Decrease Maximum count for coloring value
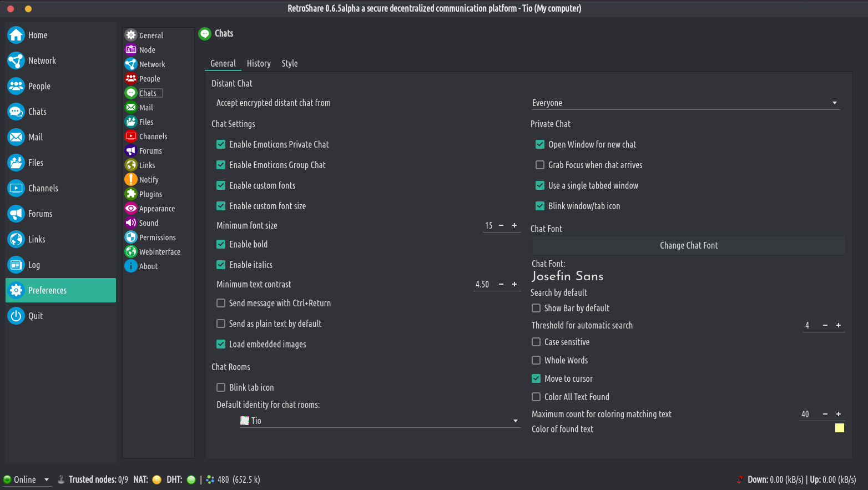The image size is (868, 490). [825, 414]
